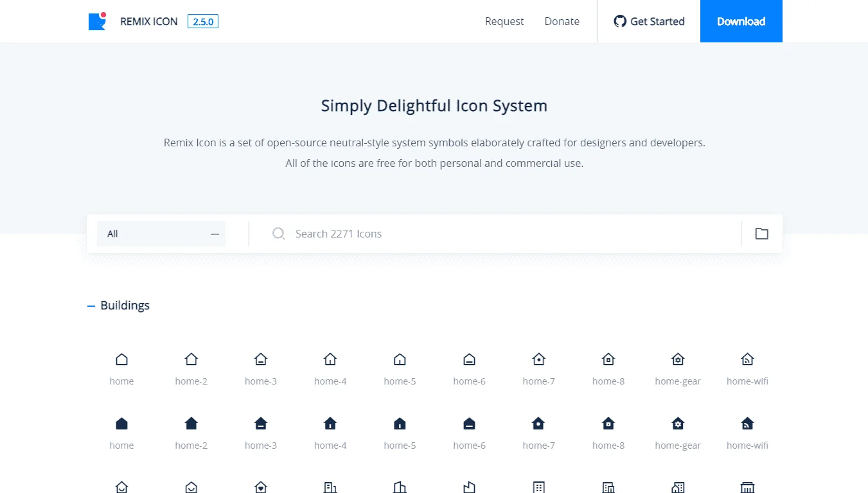
Task: Pick the filled home-2 icon
Action: coord(191,423)
